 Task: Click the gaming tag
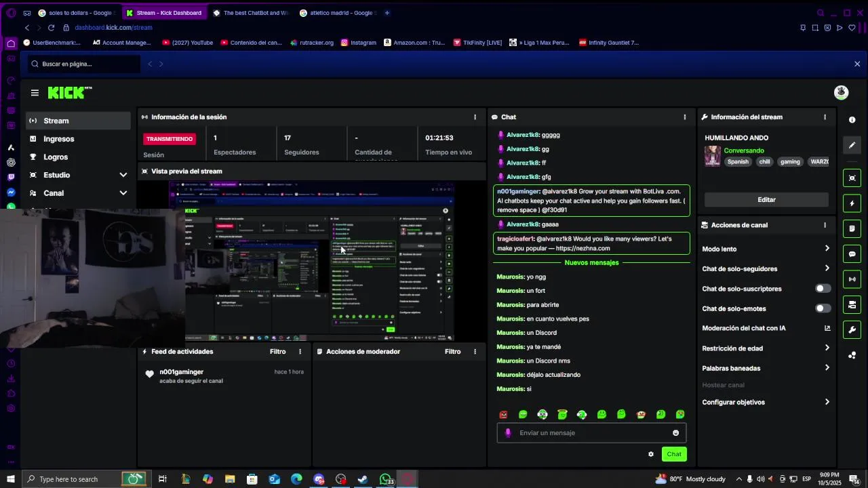point(790,162)
